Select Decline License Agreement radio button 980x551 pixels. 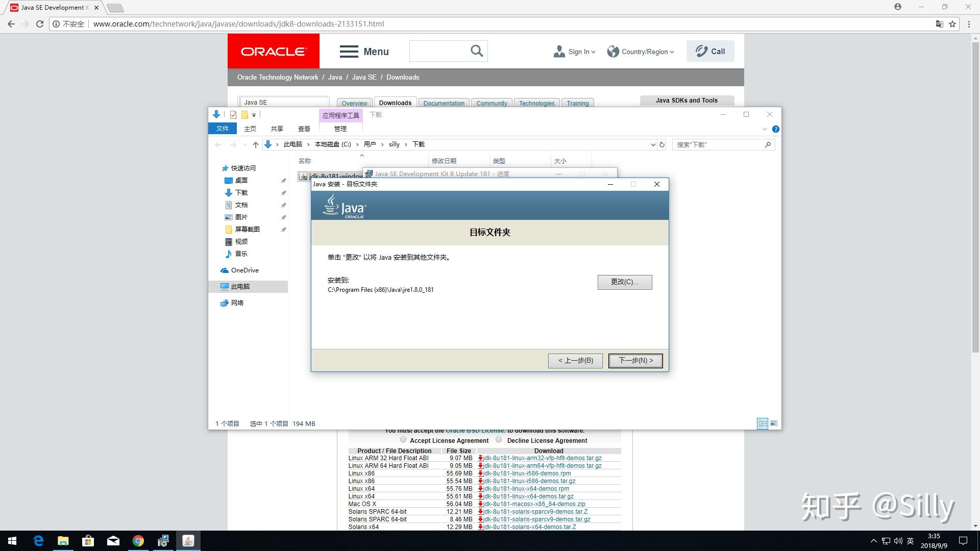[499, 440]
